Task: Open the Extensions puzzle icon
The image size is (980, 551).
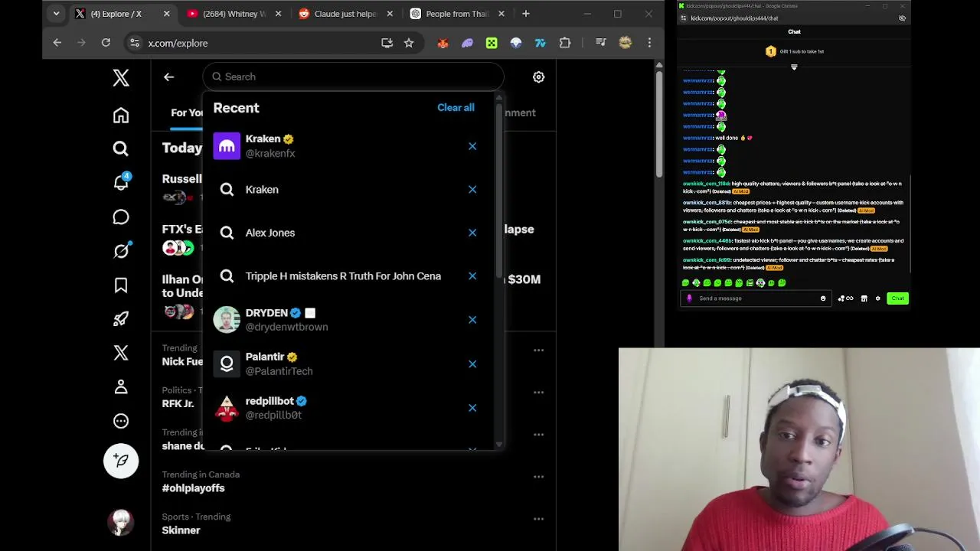Action: click(565, 43)
